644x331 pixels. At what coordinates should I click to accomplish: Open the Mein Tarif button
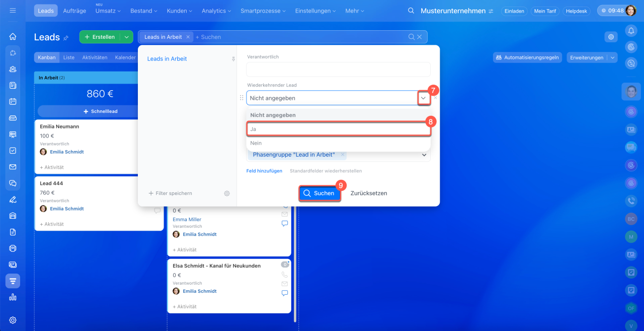545,11
